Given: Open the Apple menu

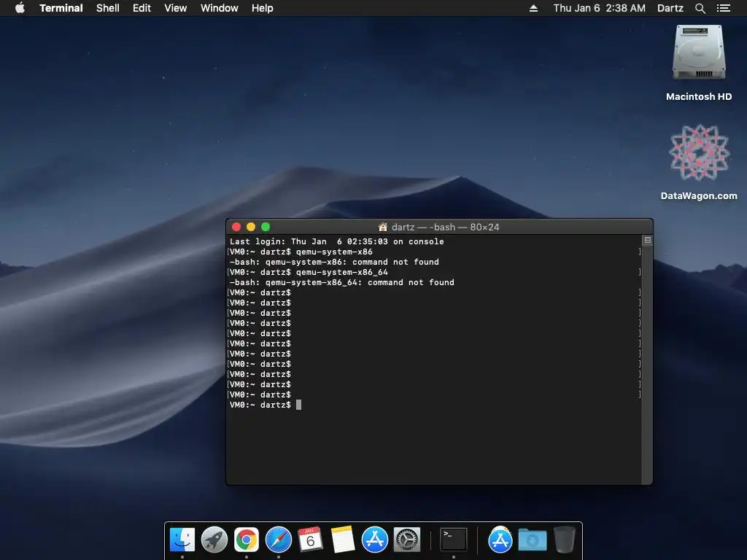Looking at the screenshot, I should coord(20,8).
